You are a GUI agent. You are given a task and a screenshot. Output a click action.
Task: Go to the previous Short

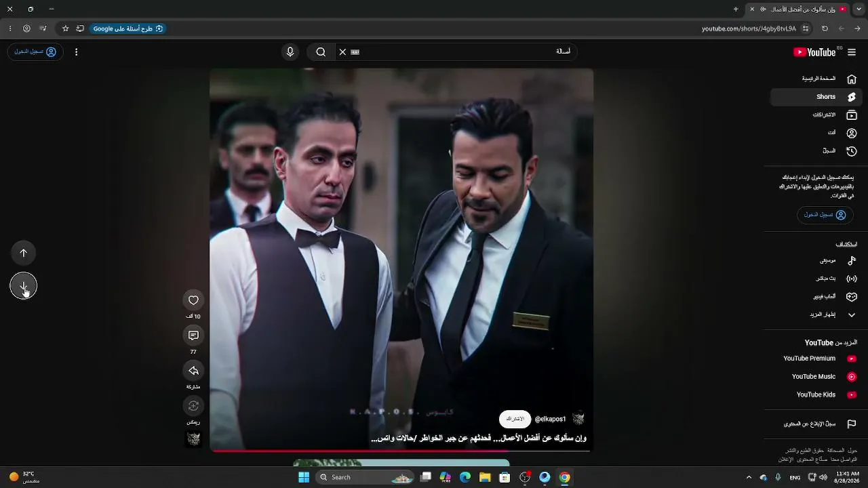pos(24,253)
